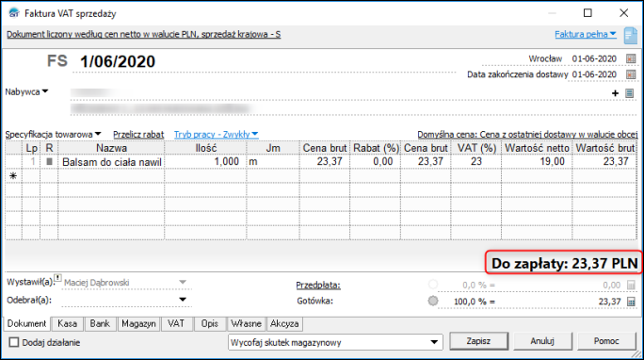Image resolution: width=644 pixels, height=360 pixels.
Task: Switch to the Bank tab
Action: (x=100, y=323)
